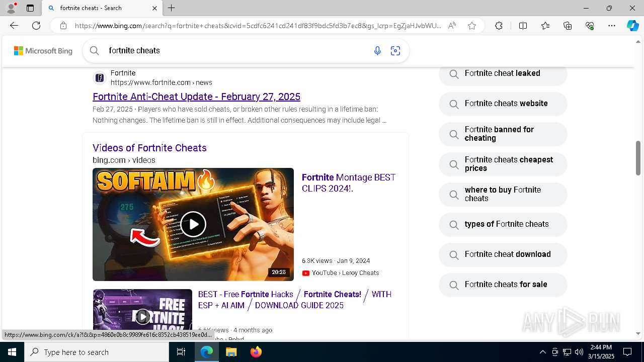Close the fortnite cheats tab
The height and width of the screenshot is (362, 644).
click(154, 8)
